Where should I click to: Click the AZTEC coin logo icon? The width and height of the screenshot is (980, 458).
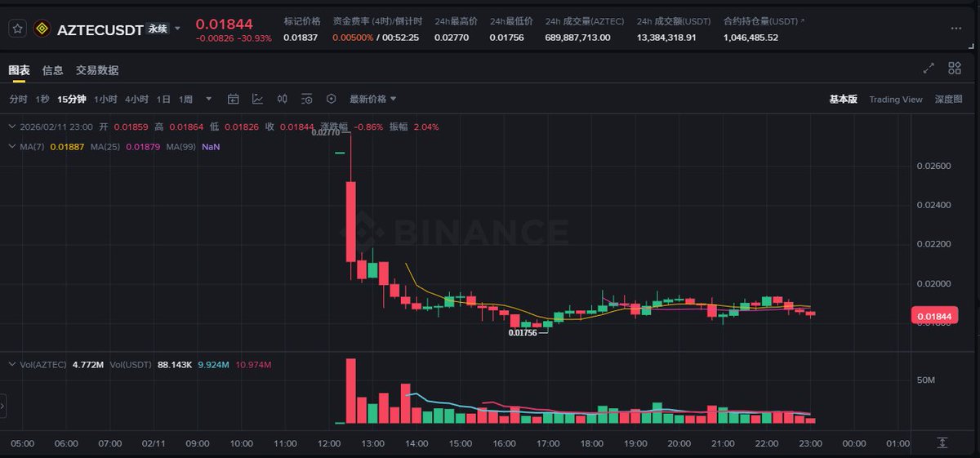pos(42,29)
